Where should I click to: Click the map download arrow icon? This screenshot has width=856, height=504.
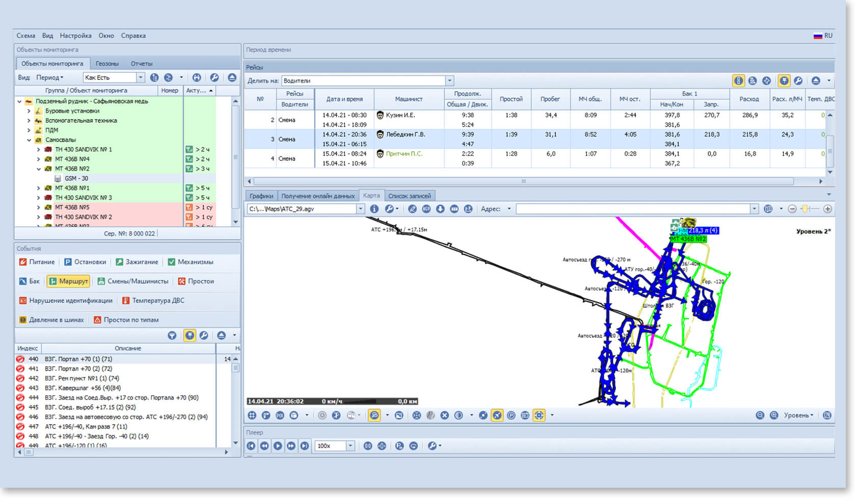(440, 209)
